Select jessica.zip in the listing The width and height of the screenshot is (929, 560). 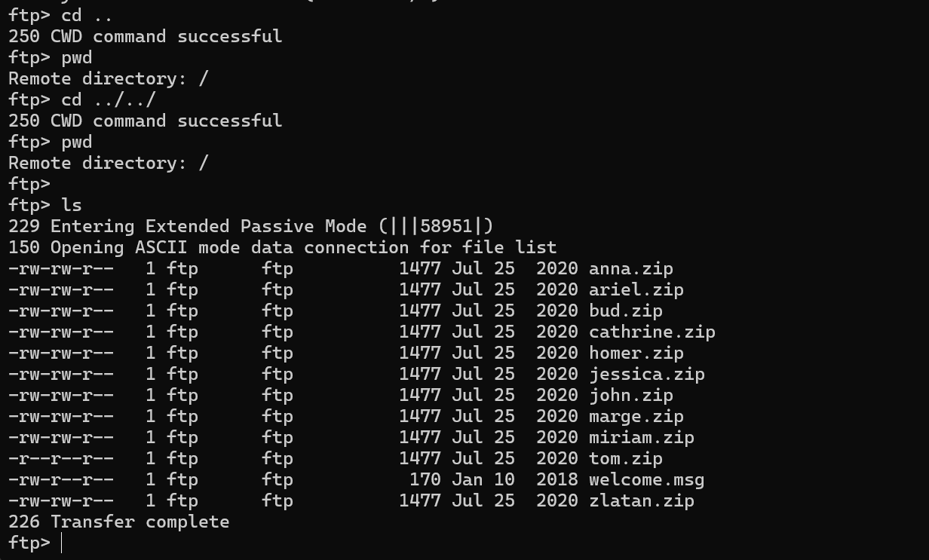(646, 375)
